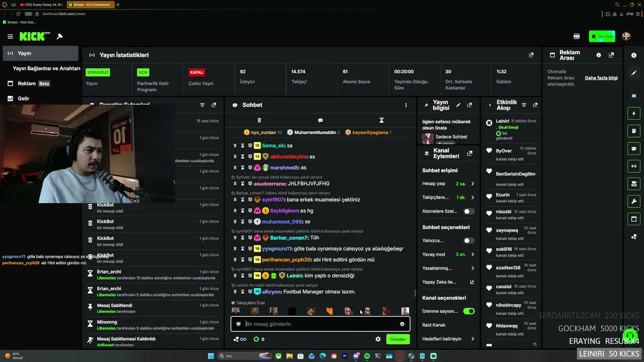Open the Etkinlik Akışı filter icon
The width and height of the screenshot is (644, 362).
point(524,105)
